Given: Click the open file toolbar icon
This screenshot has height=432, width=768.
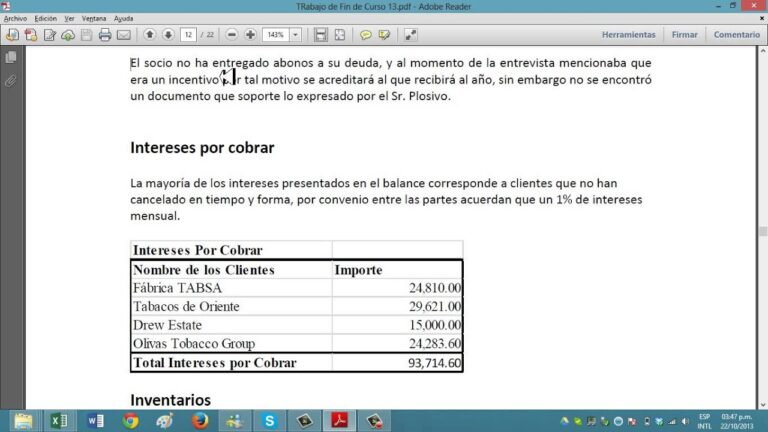Looking at the screenshot, I should (x=12, y=35).
